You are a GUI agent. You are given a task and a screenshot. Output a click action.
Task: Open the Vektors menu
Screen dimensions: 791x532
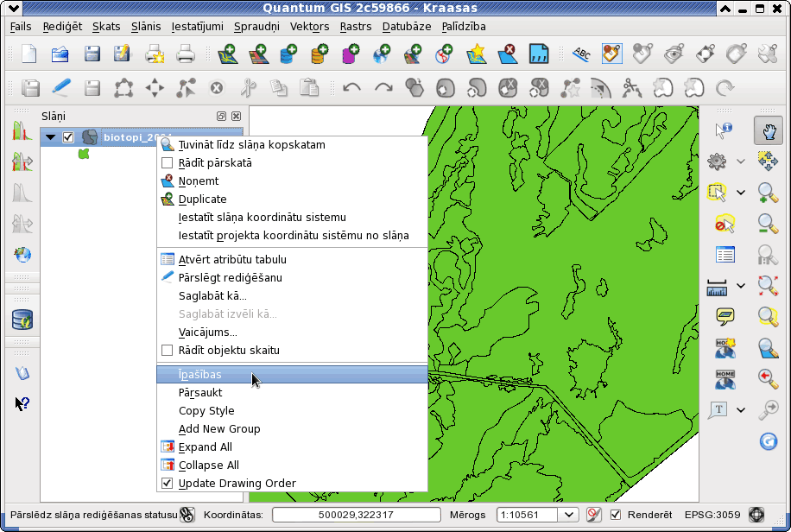point(309,27)
